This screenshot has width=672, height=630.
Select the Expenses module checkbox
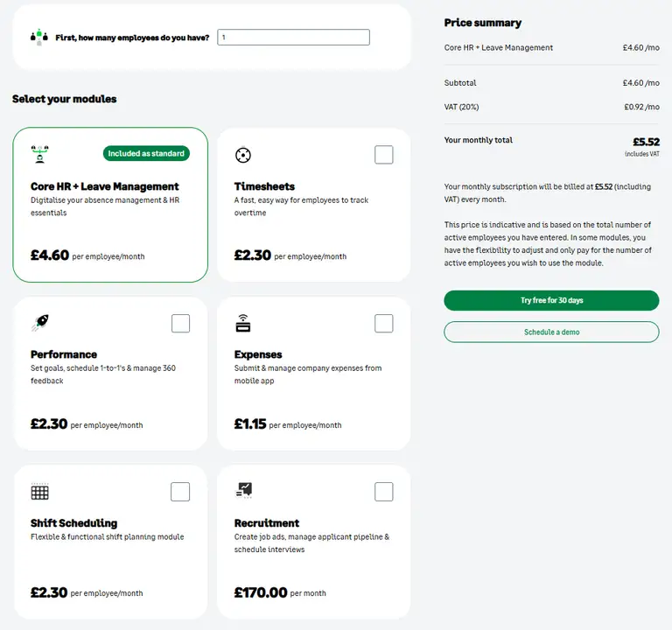383,324
